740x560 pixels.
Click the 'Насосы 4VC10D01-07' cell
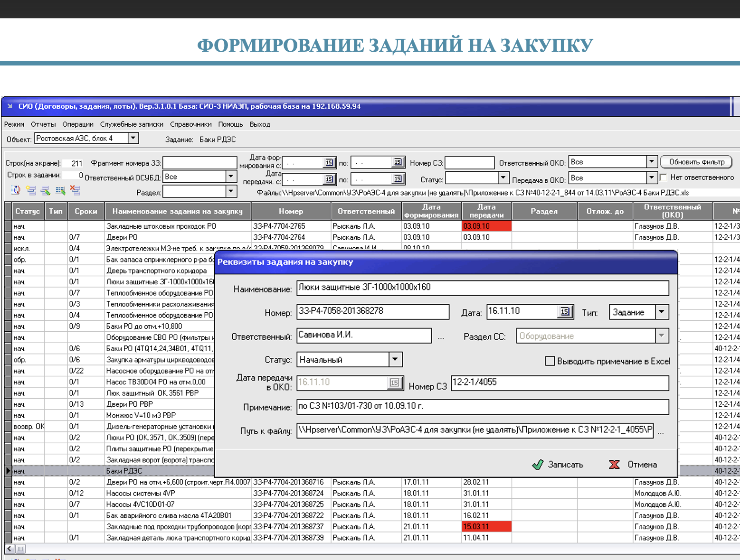pyautogui.click(x=178, y=504)
